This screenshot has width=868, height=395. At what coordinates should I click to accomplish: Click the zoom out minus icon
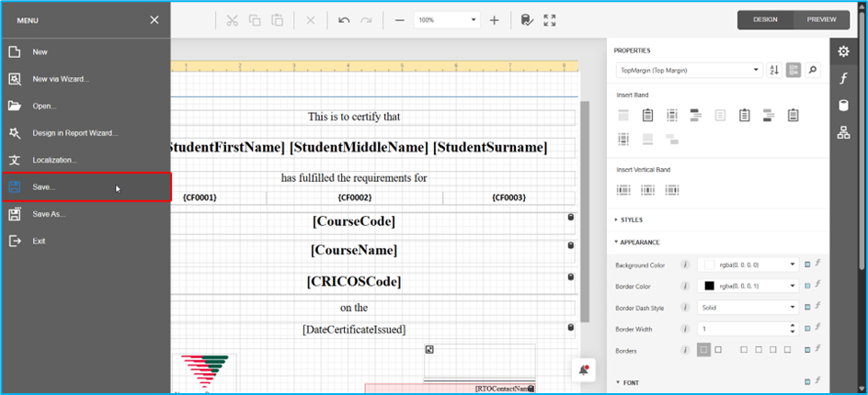coord(399,20)
